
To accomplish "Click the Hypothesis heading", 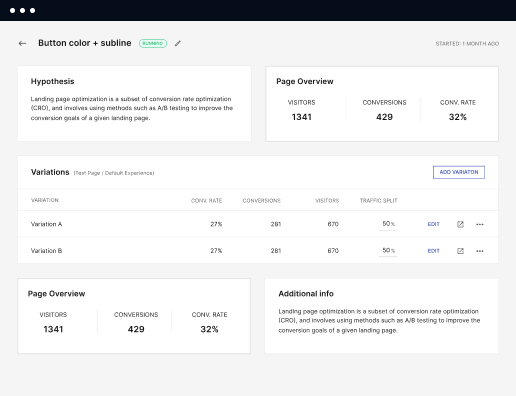I will [x=52, y=81].
